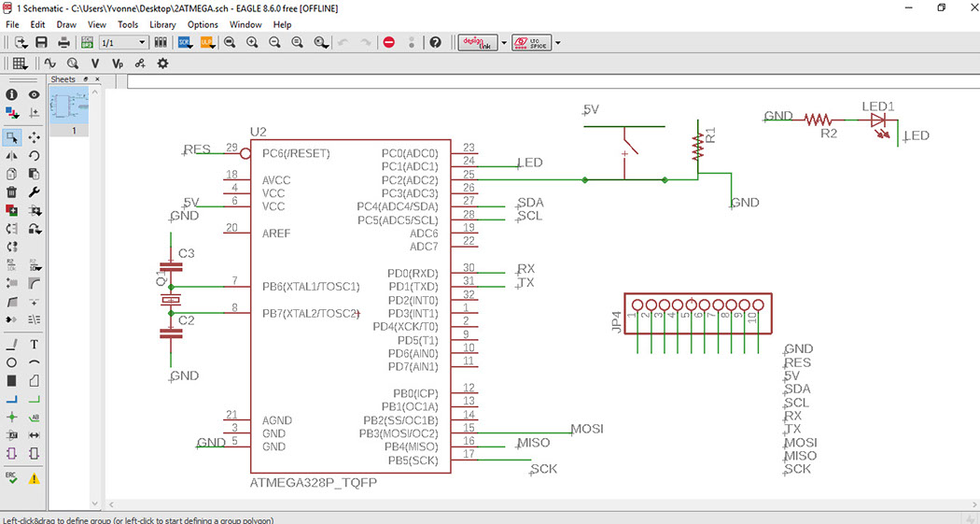Open the Grid settings dropdown

tap(20, 64)
